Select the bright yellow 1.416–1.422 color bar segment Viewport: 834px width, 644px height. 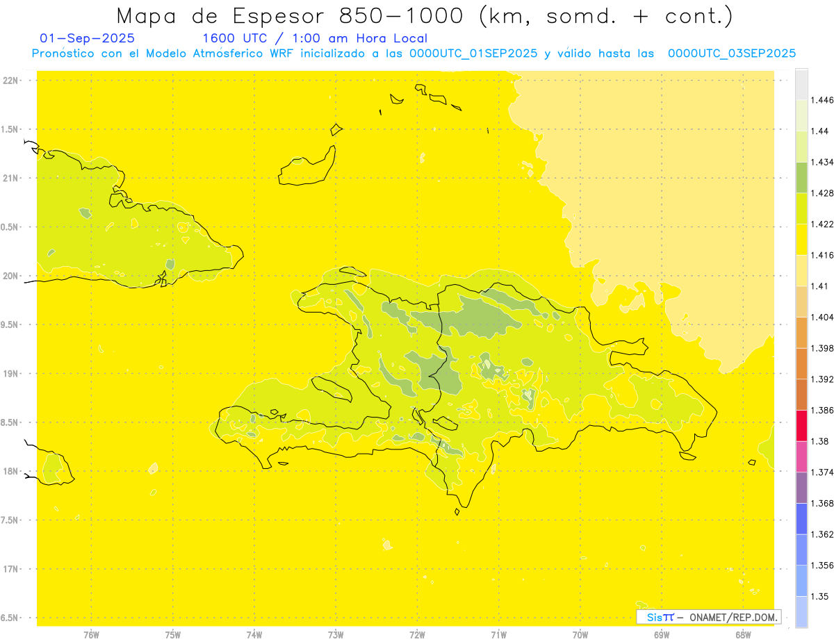[x=801, y=240]
